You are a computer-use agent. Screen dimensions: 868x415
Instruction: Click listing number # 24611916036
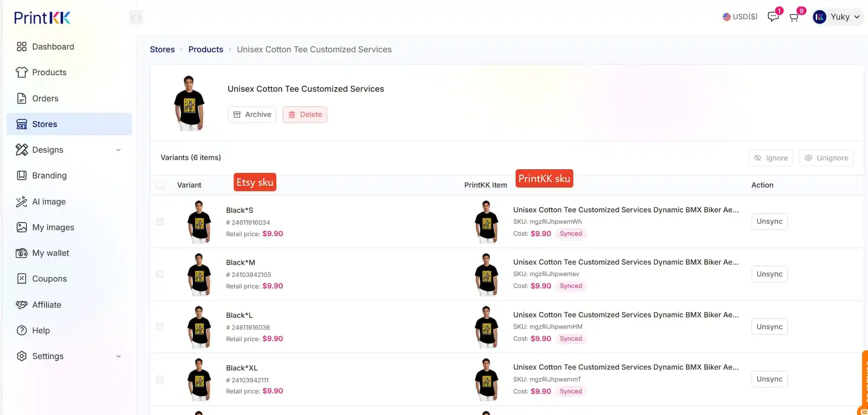pos(248,327)
